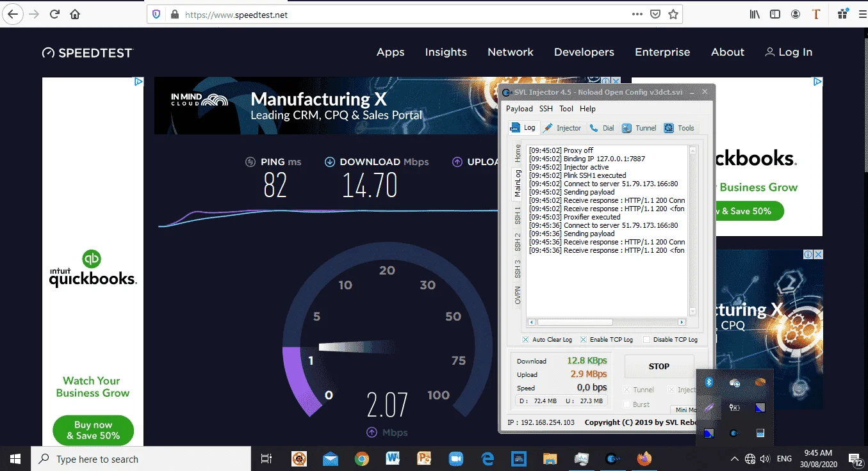Image resolution: width=868 pixels, height=471 pixels.
Task: Go back with the Firefox back arrow
Action: coord(13,14)
